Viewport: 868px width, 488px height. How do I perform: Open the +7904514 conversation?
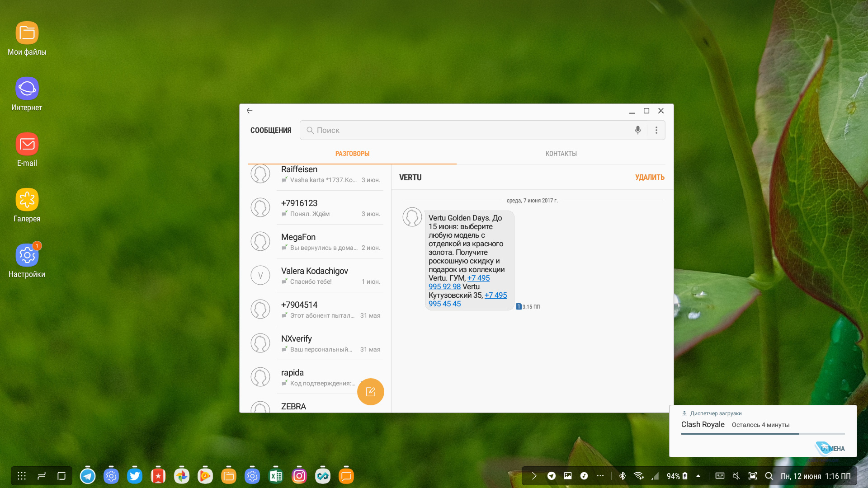(x=316, y=310)
